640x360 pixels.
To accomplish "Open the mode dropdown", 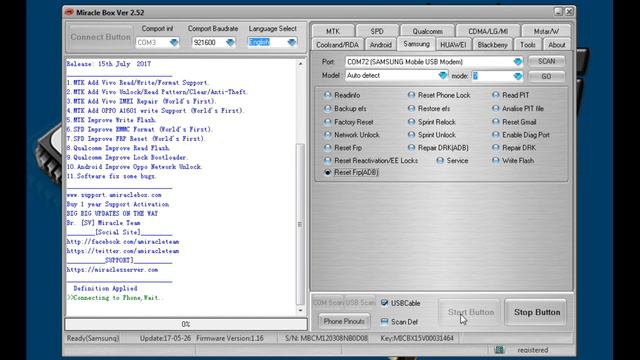I will (x=518, y=76).
